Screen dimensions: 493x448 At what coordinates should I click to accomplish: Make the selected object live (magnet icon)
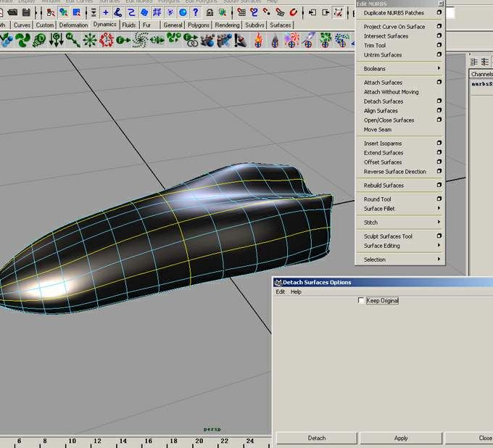(293, 12)
